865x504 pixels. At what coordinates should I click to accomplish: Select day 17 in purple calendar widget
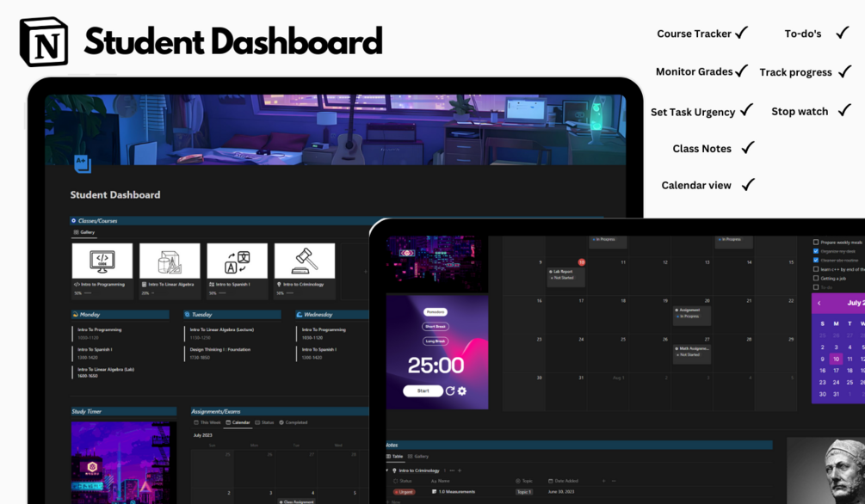click(836, 371)
